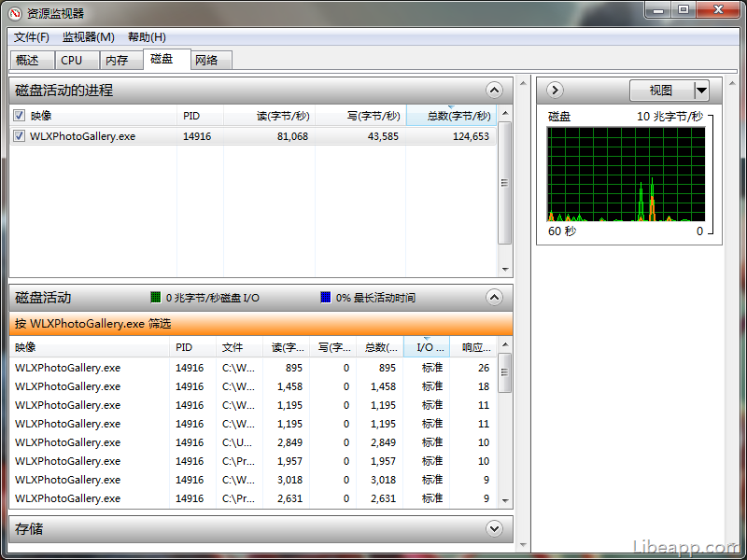Viewport: 747px width, 560px height.
Task: Click the blue active time legend square
Action: coord(325,298)
